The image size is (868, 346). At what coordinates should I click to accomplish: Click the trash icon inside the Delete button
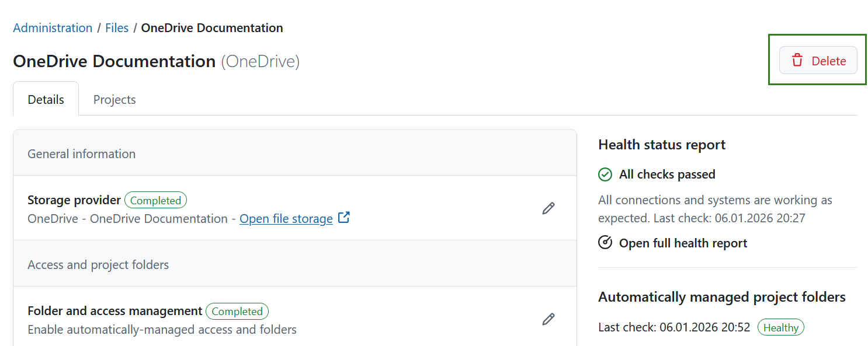click(797, 60)
